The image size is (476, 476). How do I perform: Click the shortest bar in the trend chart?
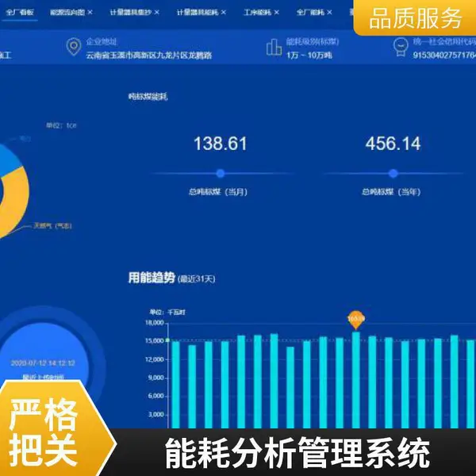290,387
